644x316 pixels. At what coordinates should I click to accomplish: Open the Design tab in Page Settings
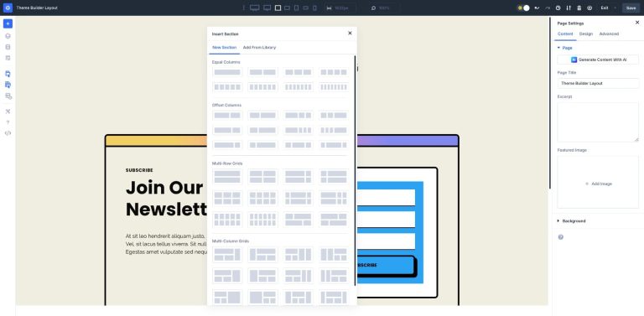tap(586, 34)
